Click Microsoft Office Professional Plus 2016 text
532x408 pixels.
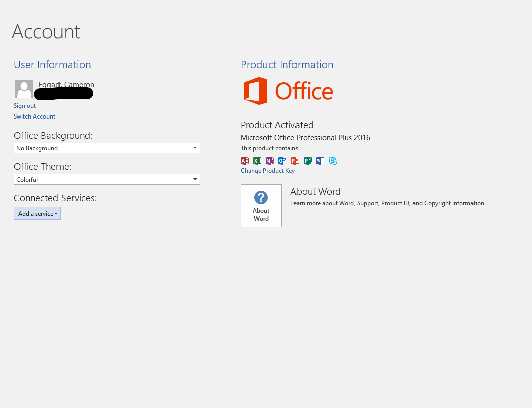306,138
